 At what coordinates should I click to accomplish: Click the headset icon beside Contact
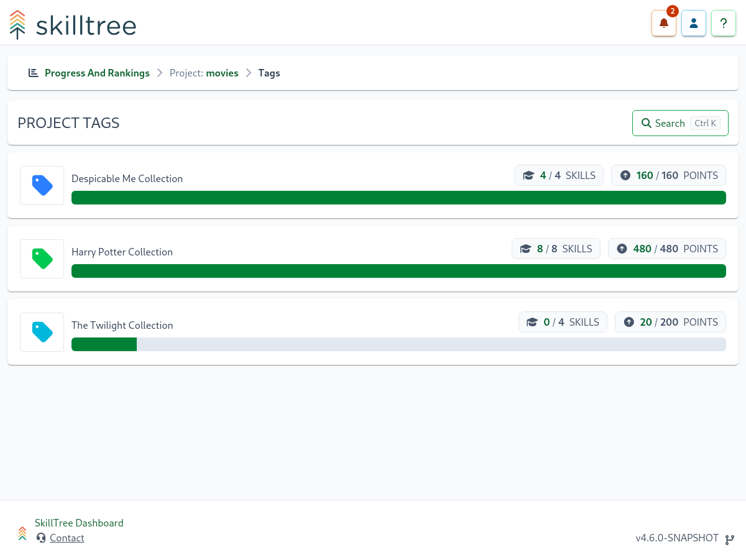pyautogui.click(x=41, y=538)
